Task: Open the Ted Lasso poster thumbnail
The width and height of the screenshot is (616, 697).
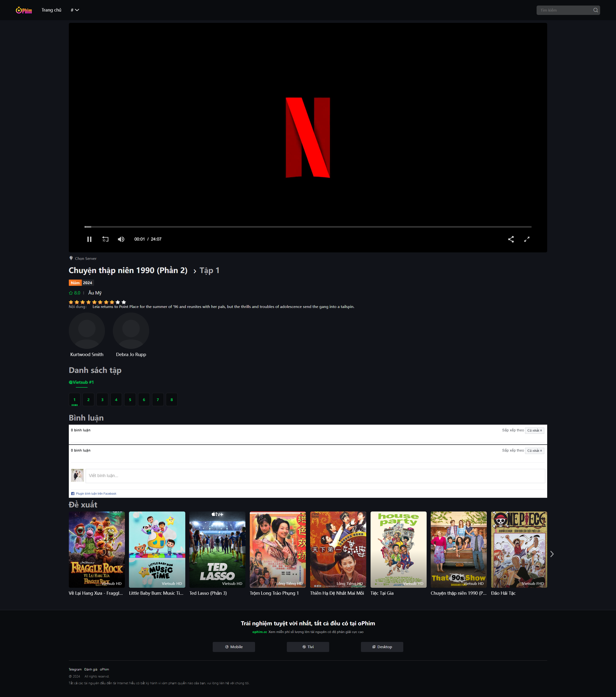Action: [217, 549]
